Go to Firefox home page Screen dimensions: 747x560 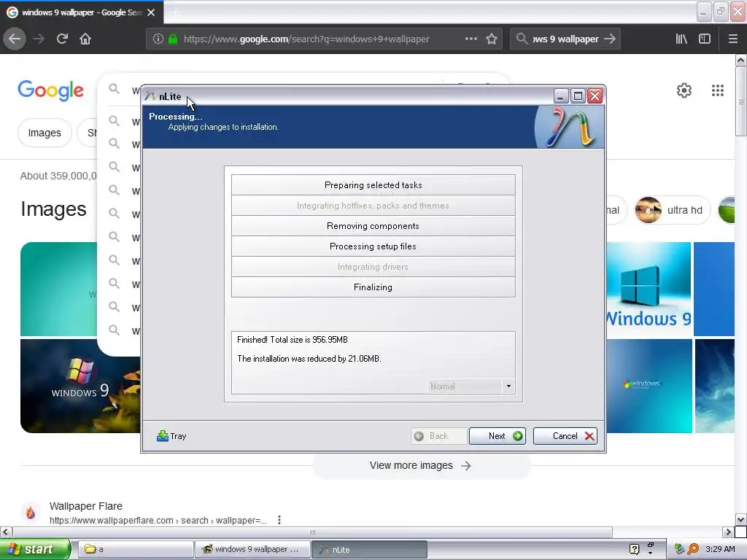click(x=85, y=39)
